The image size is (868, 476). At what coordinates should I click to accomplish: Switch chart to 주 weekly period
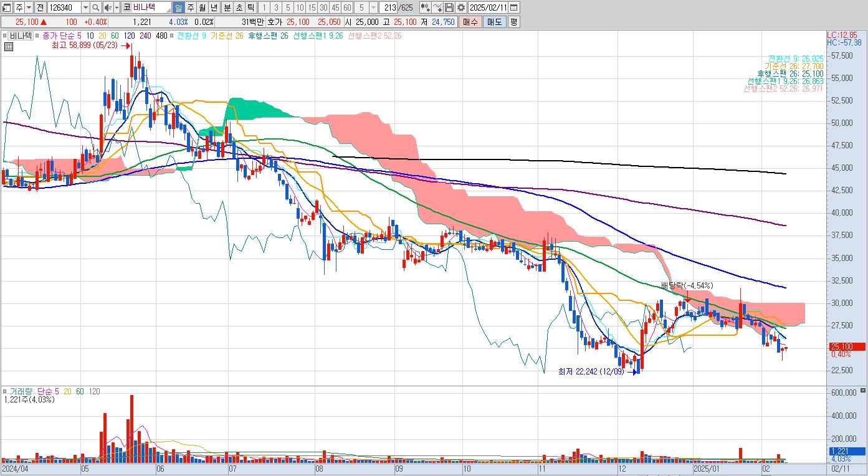point(190,7)
